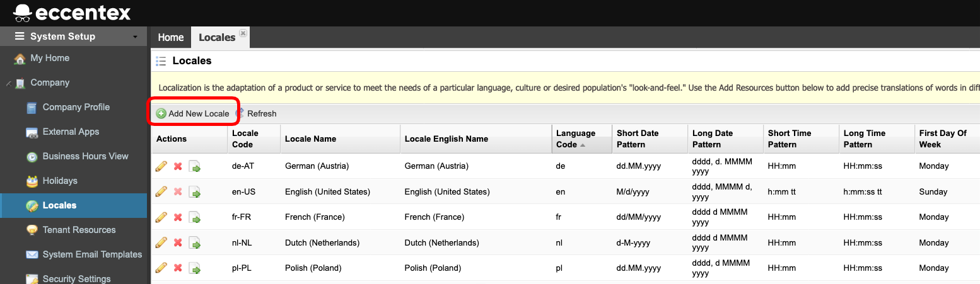Sort by Locale Code column header
Screen dimensions: 980x284
tap(254, 139)
